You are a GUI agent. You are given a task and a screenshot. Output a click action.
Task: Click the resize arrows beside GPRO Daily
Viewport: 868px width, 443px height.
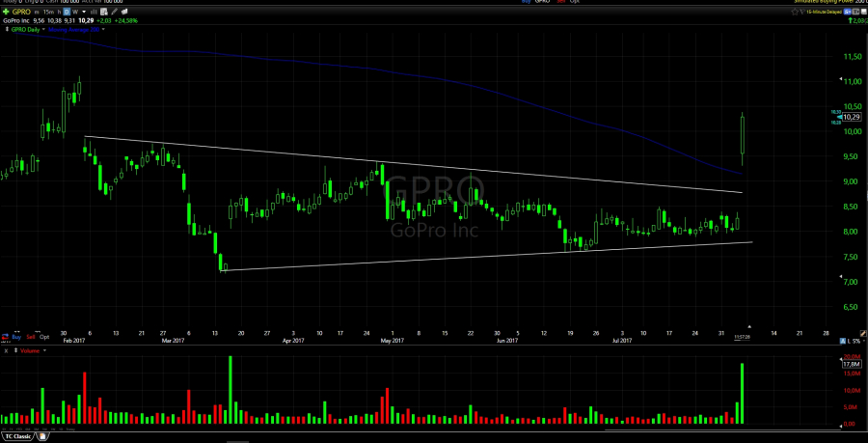tap(5, 31)
